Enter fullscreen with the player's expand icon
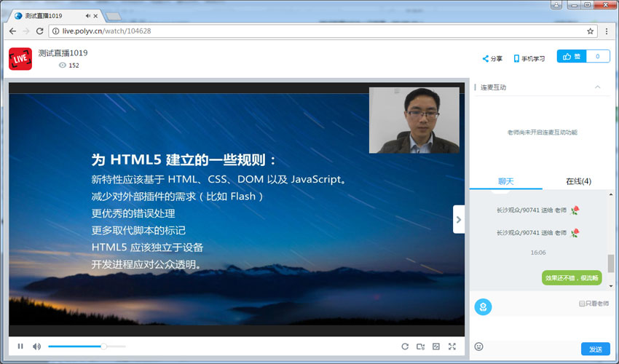Screen dimensions: 619x364 [x=452, y=347]
